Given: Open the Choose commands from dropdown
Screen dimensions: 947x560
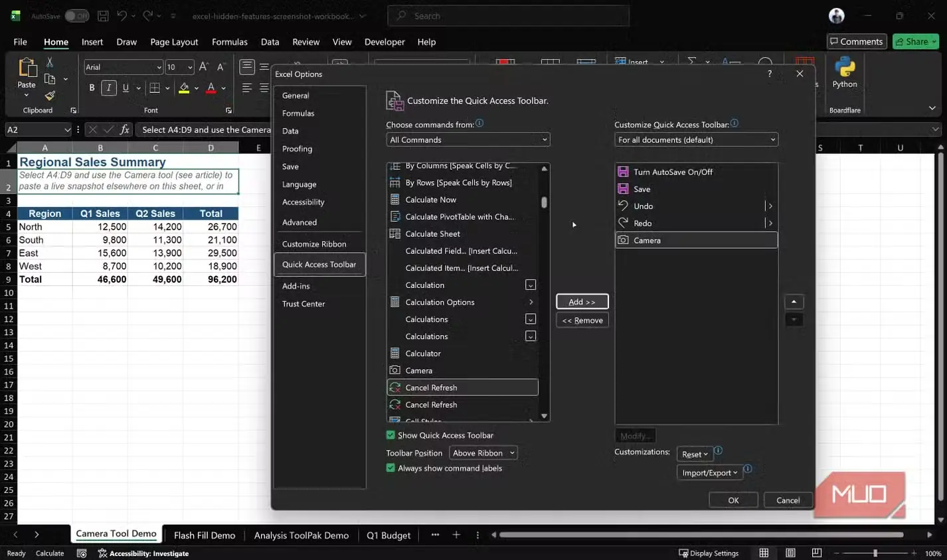Looking at the screenshot, I should (x=468, y=139).
